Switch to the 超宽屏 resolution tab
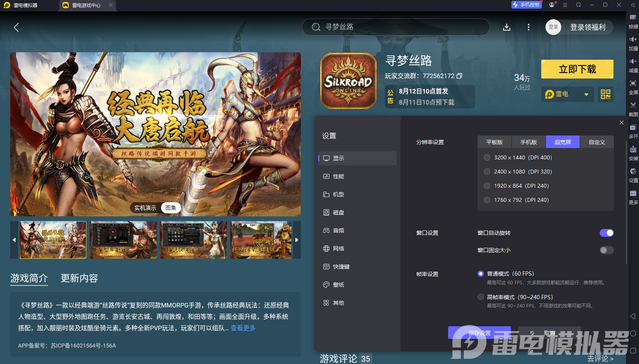 point(563,142)
